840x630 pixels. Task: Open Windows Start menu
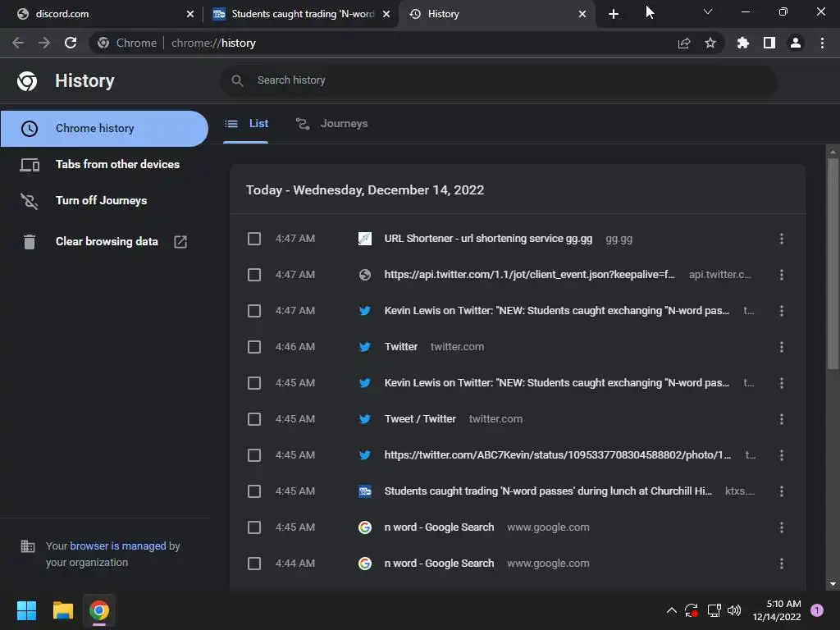pos(26,610)
